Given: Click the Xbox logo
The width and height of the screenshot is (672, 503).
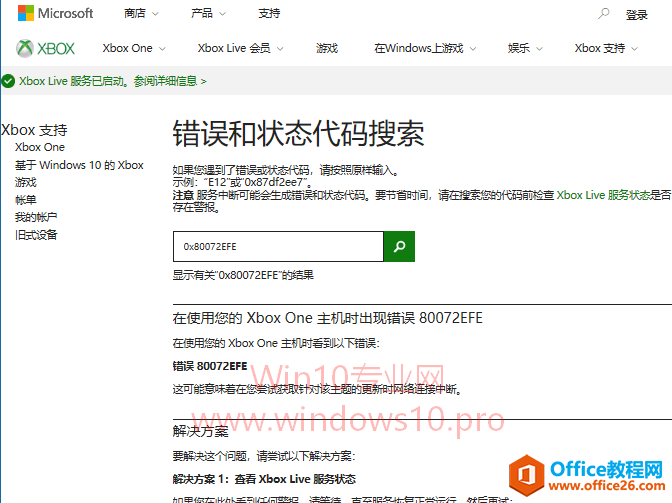Looking at the screenshot, I should (45, 48).
